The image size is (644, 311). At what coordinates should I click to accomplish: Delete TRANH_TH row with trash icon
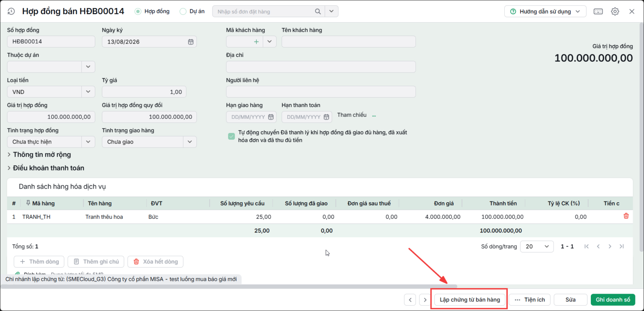pos(626,216)
